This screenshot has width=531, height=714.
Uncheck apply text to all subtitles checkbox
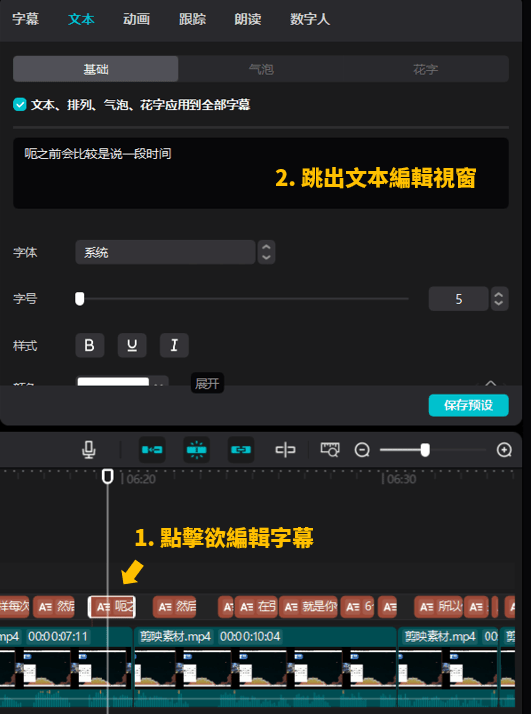coord(20,105)
